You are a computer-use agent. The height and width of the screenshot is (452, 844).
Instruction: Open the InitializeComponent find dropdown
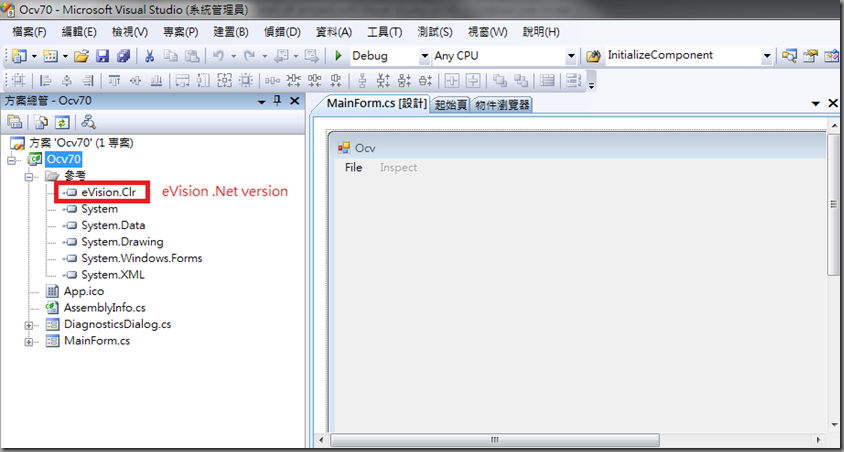766,56
